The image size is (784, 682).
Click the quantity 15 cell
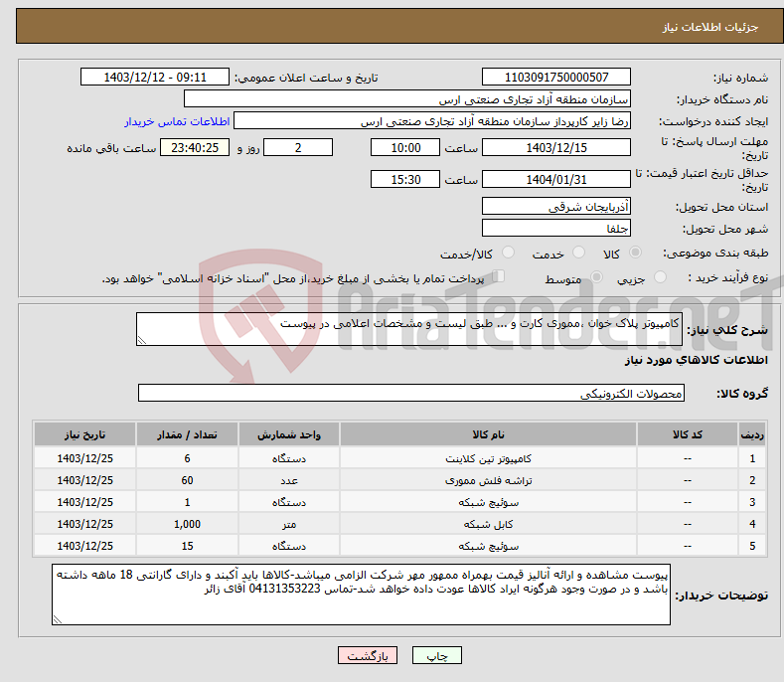pos(187,546)
